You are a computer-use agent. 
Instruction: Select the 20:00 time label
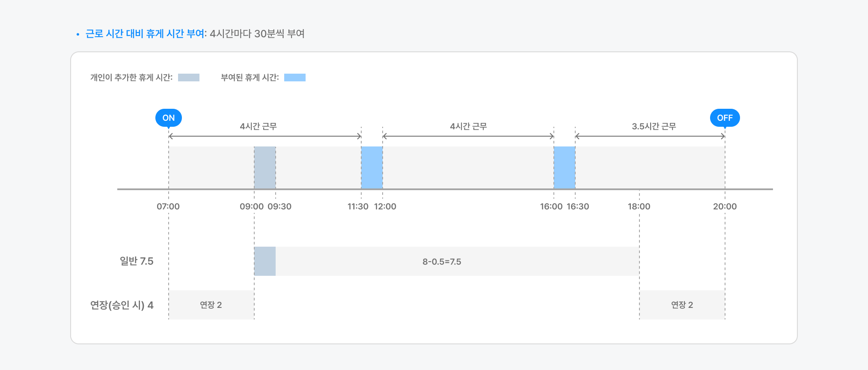725,206
